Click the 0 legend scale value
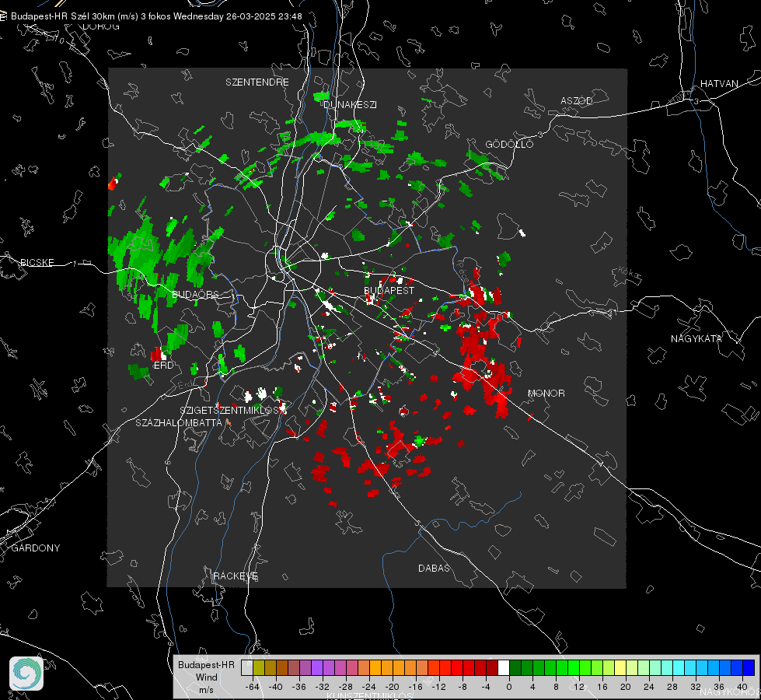This screenshot has height=700, width=761. coord(508,687)
